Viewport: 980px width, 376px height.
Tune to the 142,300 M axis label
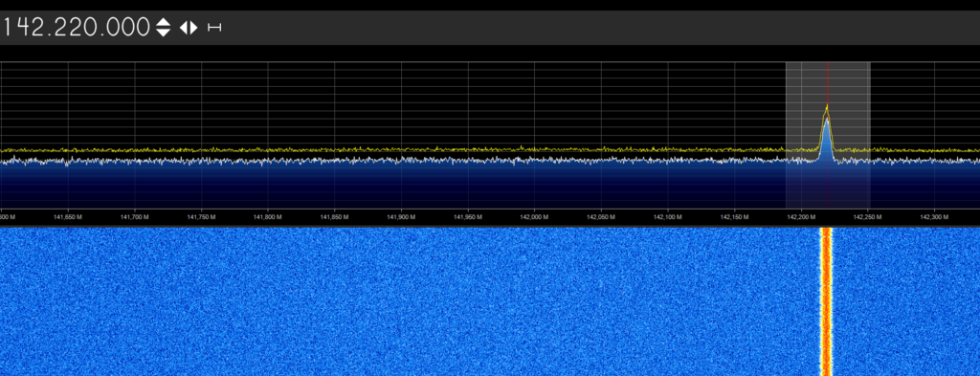(x=934, y=217)
